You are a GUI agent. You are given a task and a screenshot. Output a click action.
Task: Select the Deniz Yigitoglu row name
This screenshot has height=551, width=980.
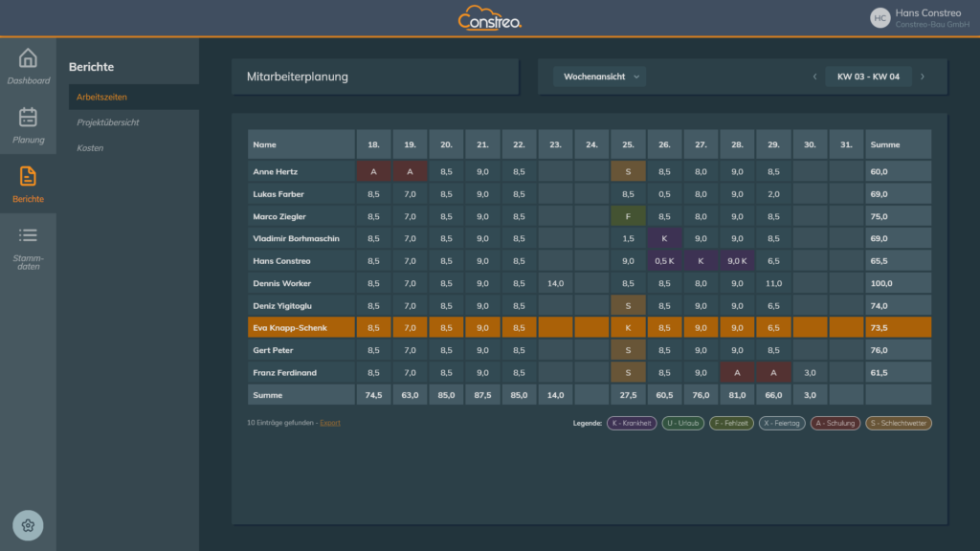point(282,306)
